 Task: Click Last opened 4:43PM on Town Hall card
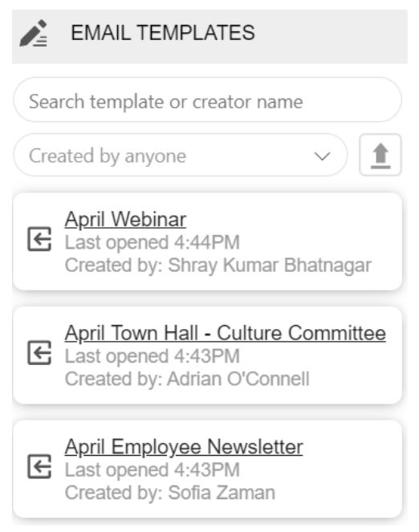pos(153,356)
